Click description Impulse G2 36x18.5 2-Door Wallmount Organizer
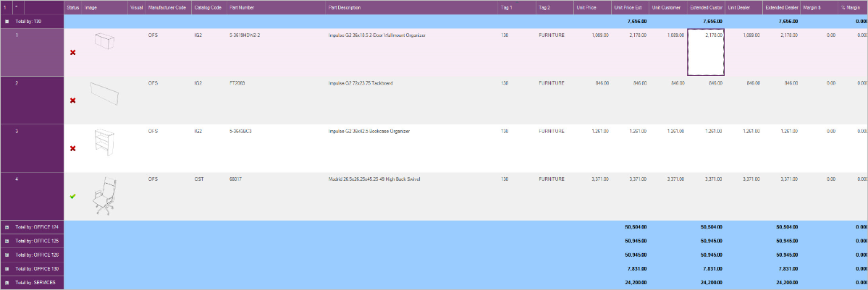 coord(377,35)
